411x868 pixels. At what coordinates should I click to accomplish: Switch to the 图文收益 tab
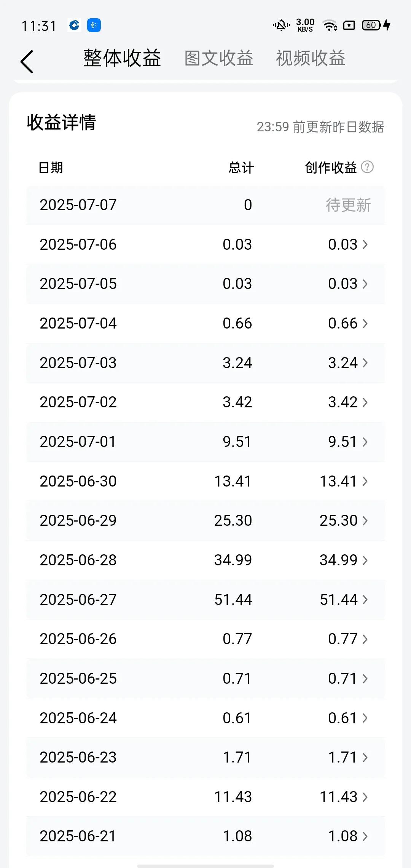pyautogui.click(x=219, y=58)
